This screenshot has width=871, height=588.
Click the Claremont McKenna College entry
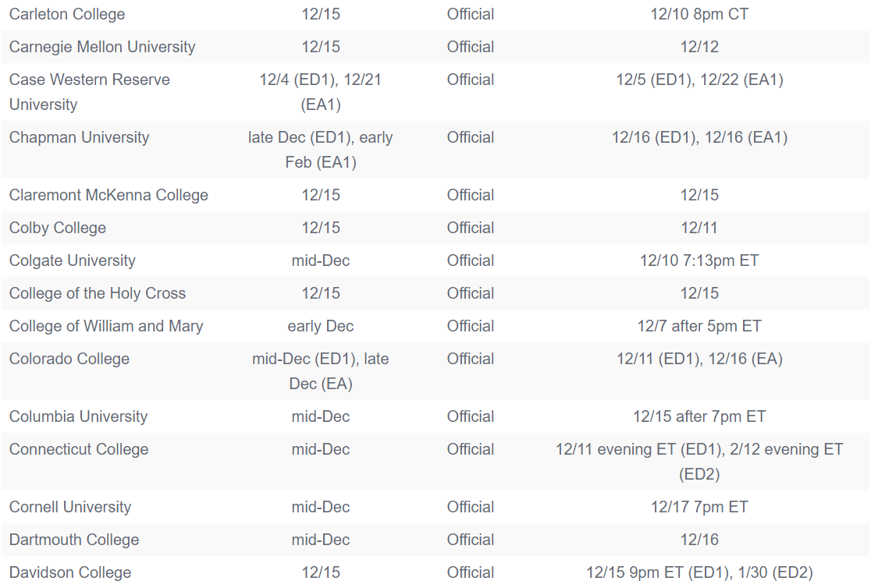(108, 195)
